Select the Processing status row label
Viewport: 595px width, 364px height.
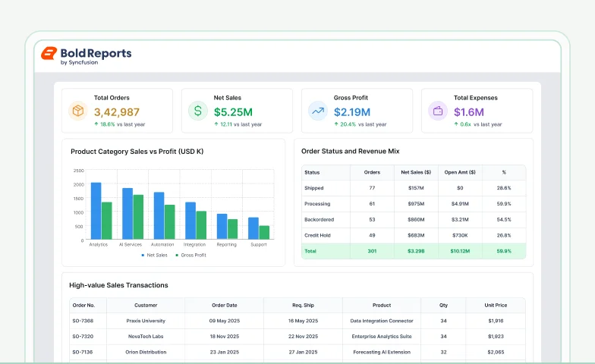point(317,204)
